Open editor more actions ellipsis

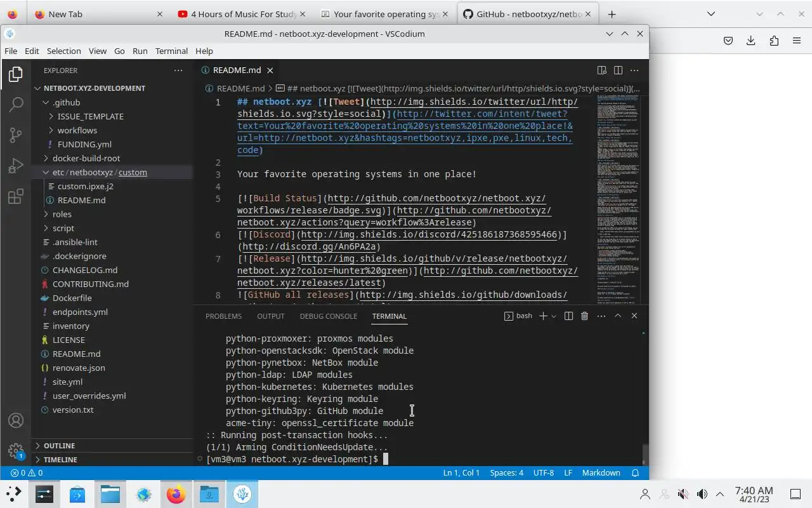(634, 70)
